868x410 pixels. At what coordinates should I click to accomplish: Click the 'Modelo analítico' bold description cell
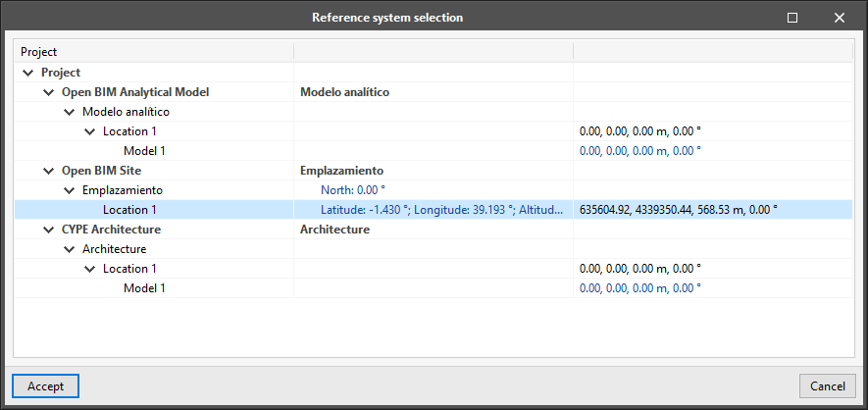click(344, 92)
